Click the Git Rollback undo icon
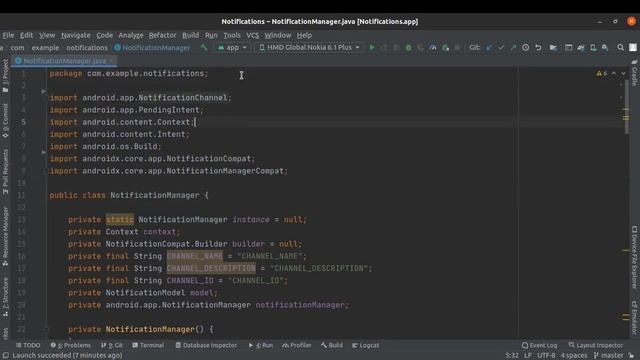The height and width of the screenshot is (360, 640). click(x=538, y=48)
